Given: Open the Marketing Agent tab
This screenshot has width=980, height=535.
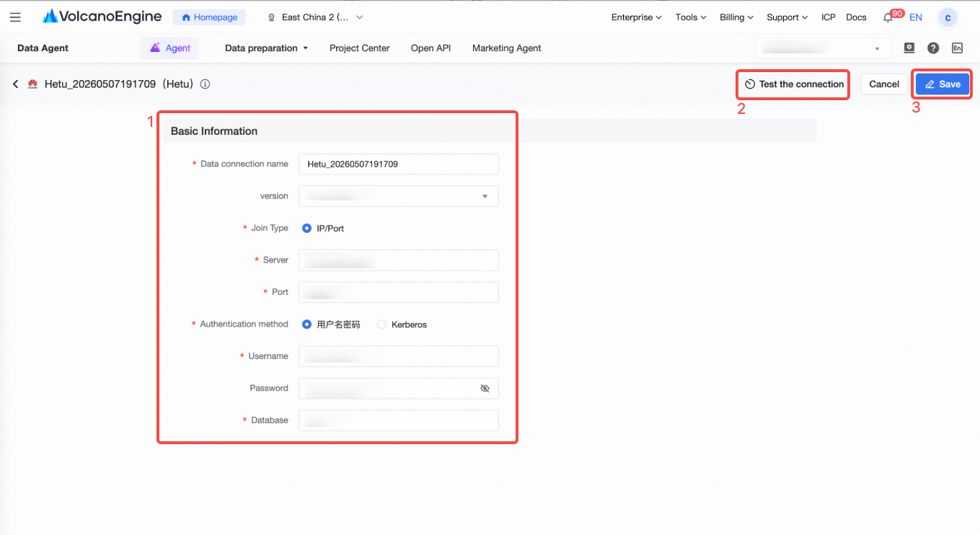Looking at the screenshot, I should coord(506,48).
